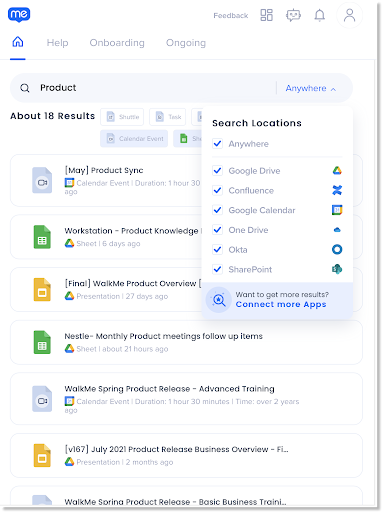Open [v167] July 2021 Product Release Business Overview
The width and height of the screenshot is (382, 512).
tap(186, 455)
